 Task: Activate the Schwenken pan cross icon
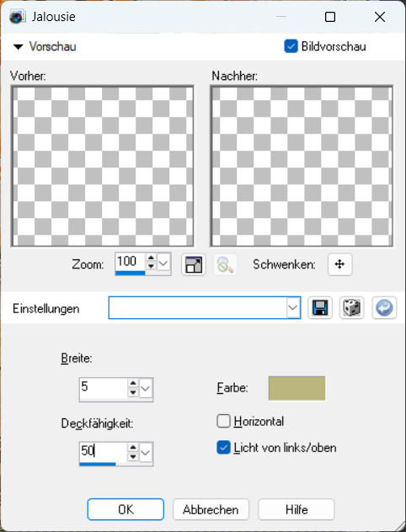(339, 264)
